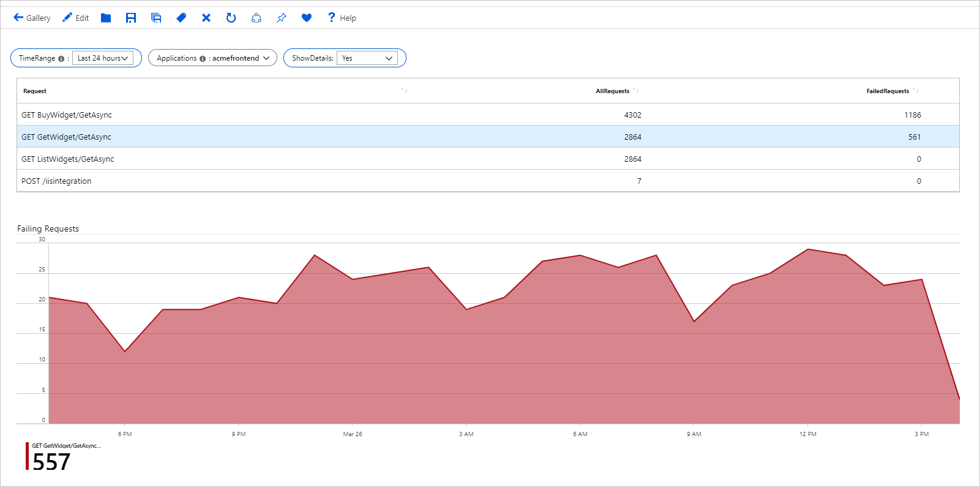Click AllRequests value 2864 in the GetWidget row
Screen dimensions: 980x487
[x=633, y=137]
